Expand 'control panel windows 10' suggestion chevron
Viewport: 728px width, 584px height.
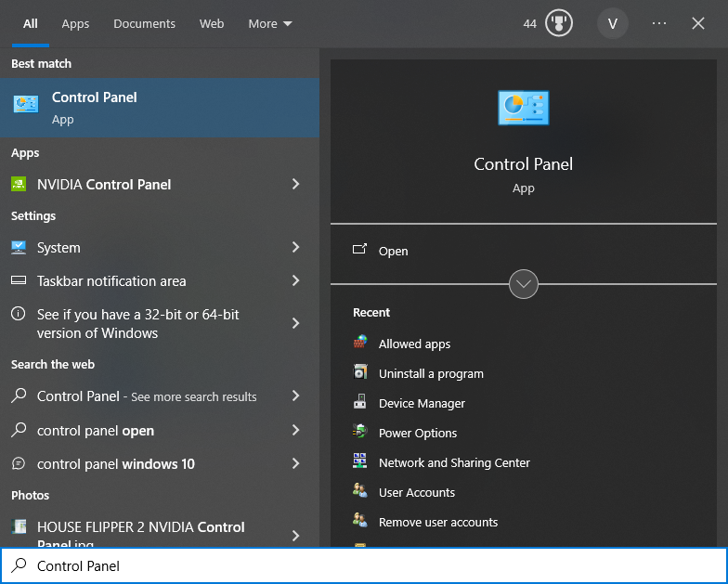click(x=295, y=463)
